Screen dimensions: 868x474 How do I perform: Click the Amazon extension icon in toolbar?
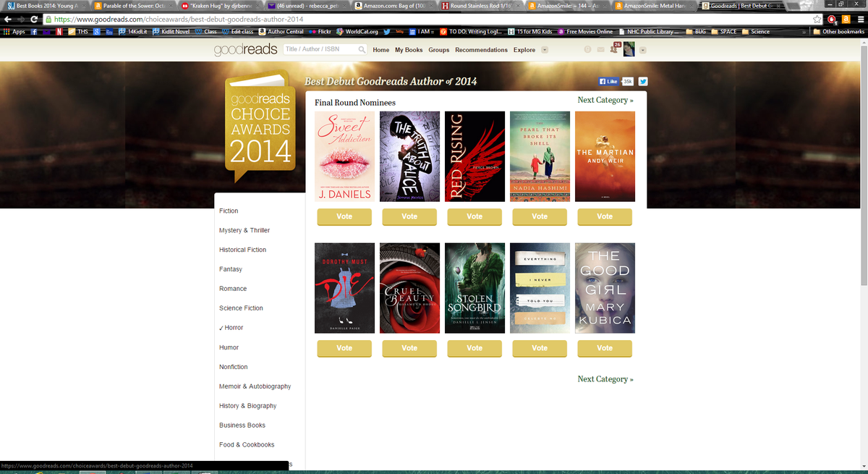pos(846,20)
